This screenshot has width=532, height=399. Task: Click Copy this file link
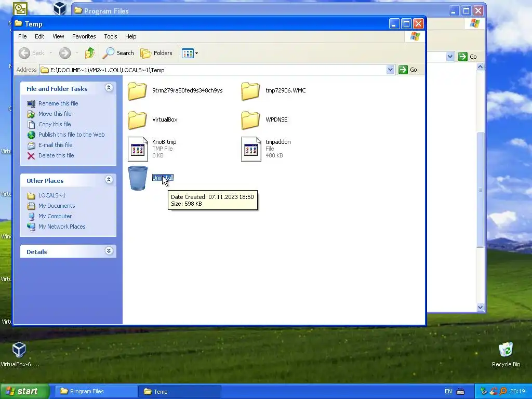point(54,124)
